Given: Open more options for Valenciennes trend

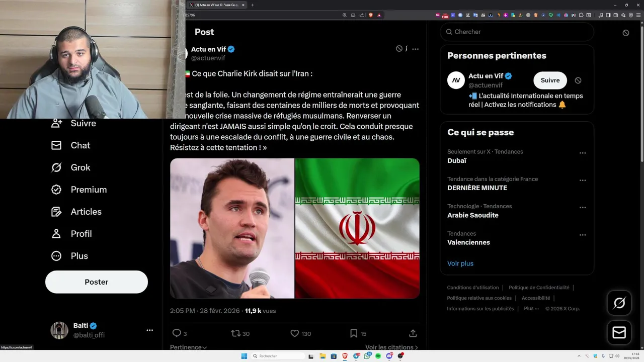Looking at the screenshot, I should click(x=583, y=235).
